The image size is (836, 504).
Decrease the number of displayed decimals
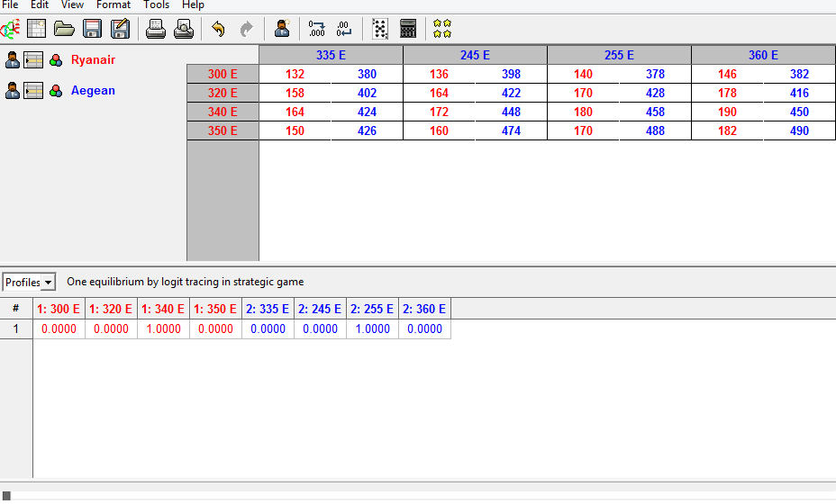344,29
